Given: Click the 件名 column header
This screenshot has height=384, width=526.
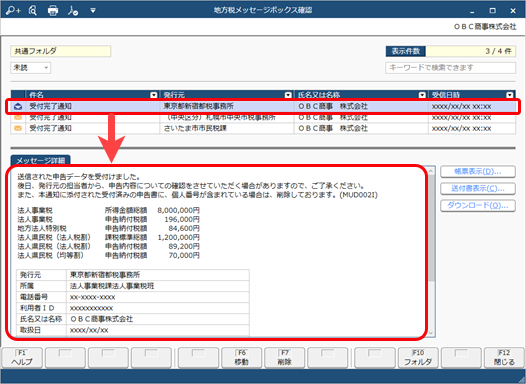Looking at the screenshot, I should (93, 95).
